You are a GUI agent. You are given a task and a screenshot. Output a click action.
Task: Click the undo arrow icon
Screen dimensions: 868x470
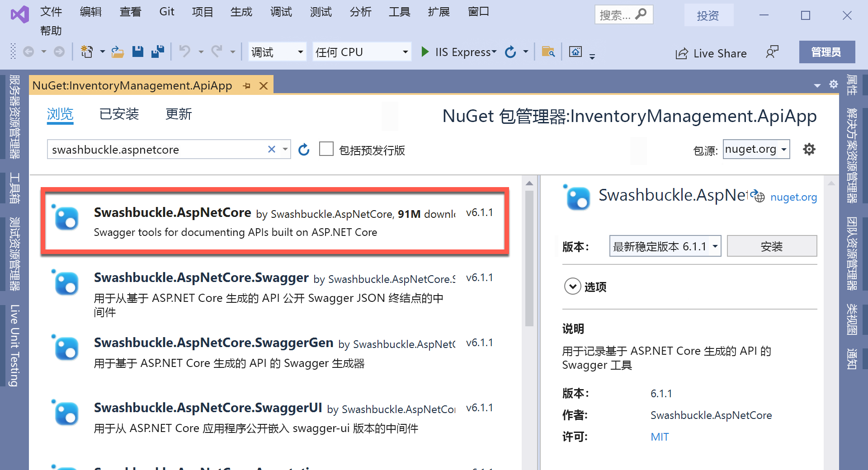pos(185,52)
